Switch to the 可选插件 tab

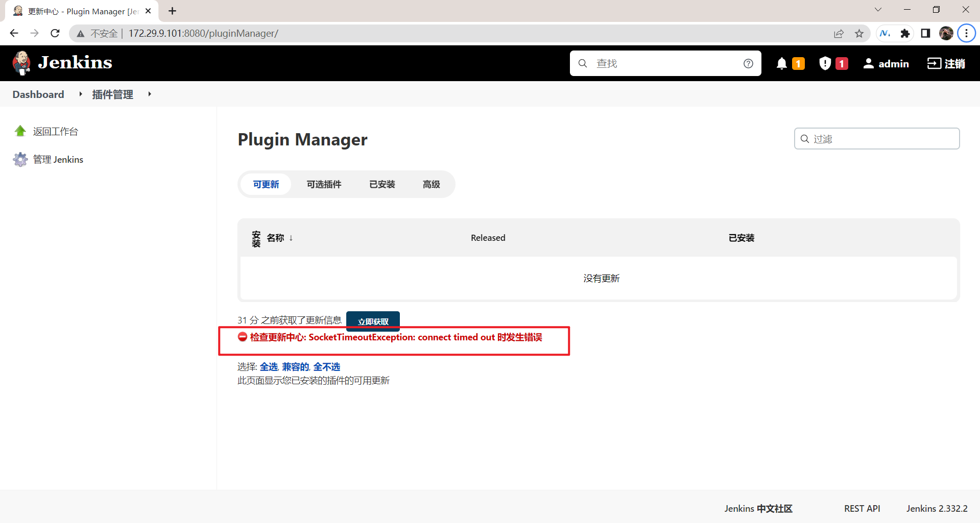tap(324, 184)
